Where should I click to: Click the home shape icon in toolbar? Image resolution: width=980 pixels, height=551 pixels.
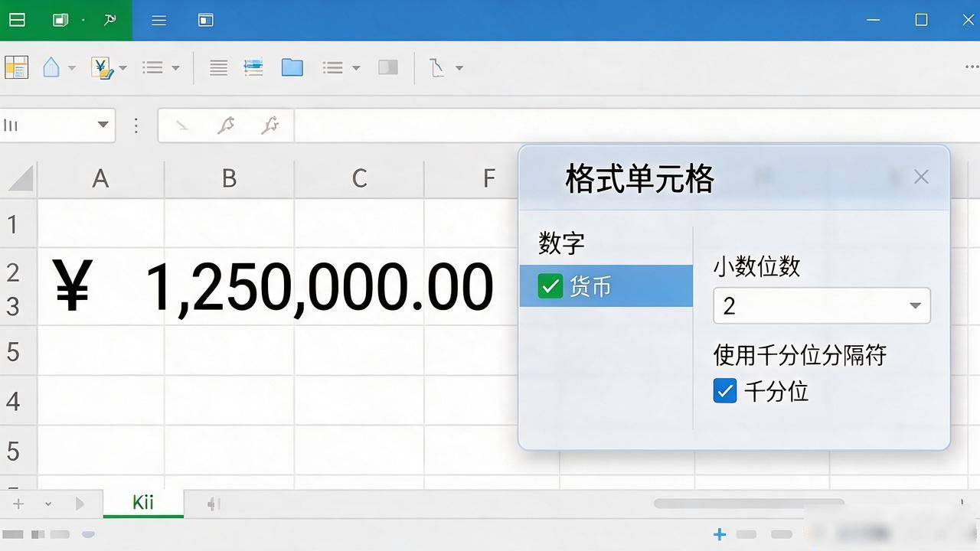coord(51,67)
